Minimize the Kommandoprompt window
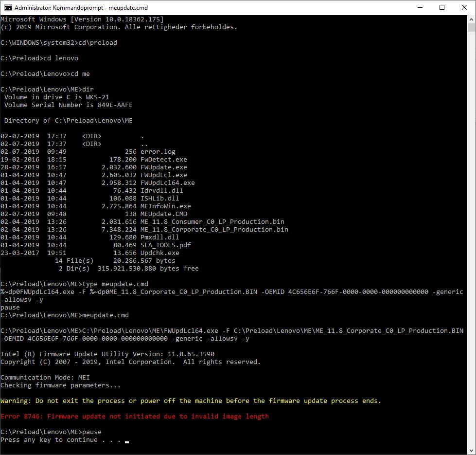This screenshot has width=476, height=455. pyautogui.click(x=420, y=8)
